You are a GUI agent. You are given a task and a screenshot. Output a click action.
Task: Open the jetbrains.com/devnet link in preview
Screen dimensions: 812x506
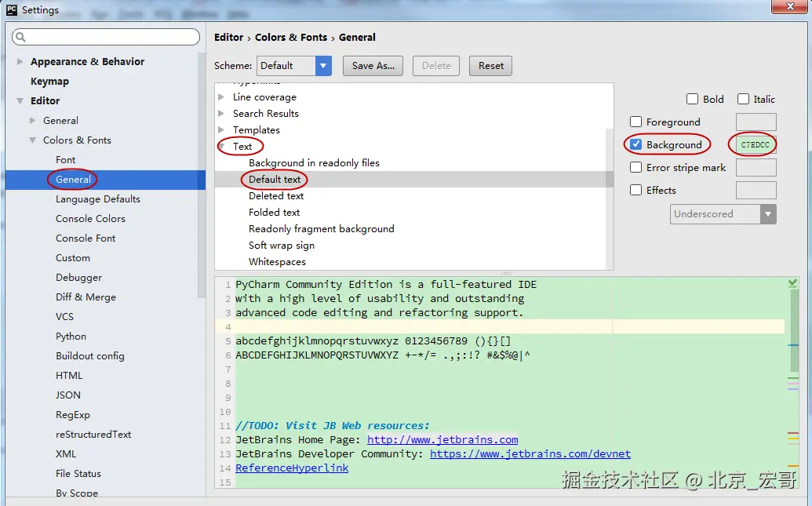(x=530, y=453)
